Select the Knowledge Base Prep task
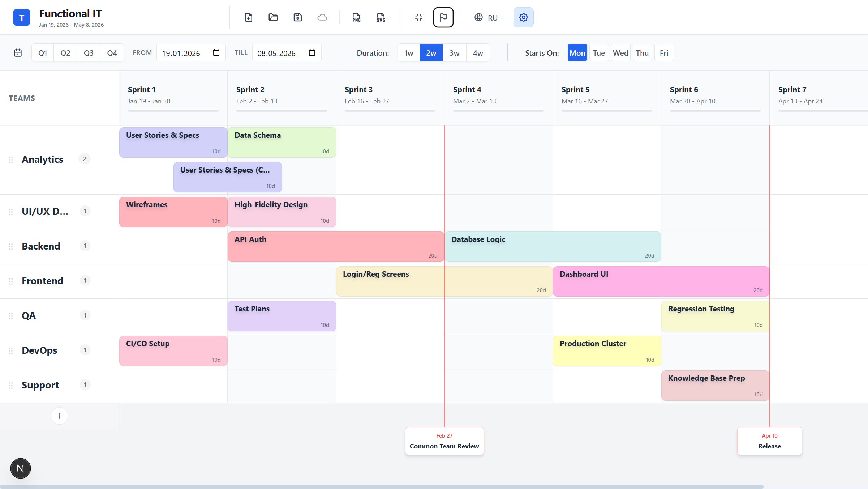The width and height of the screenshot is (868, 489). point(715,386)
